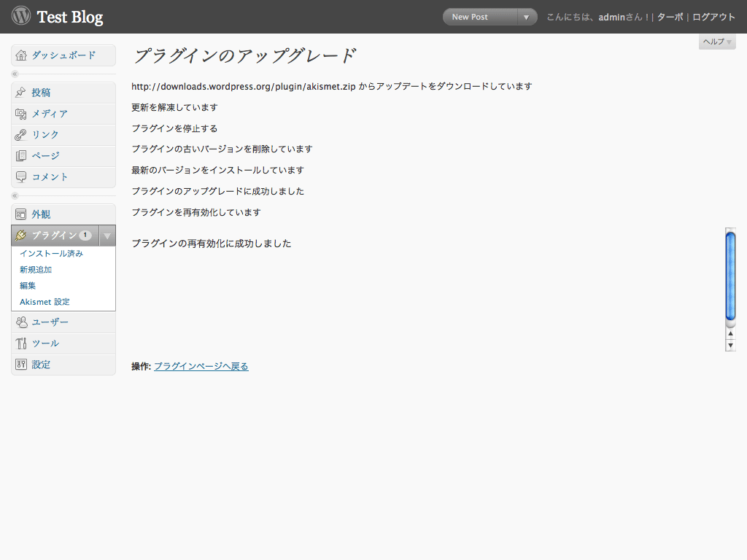The width and height of the screenshot is (747, 560).
Task: Click the 投稿 pushpin icon
Action: (20, 93)
